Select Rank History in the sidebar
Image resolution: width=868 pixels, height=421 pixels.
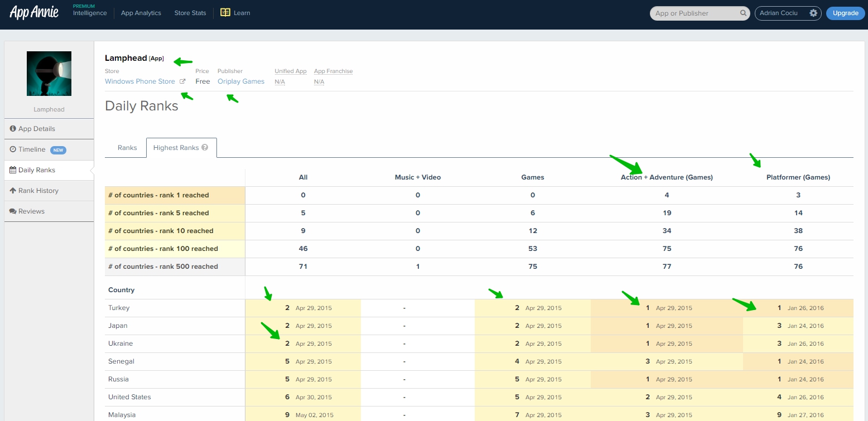click(x=38, y=191)
